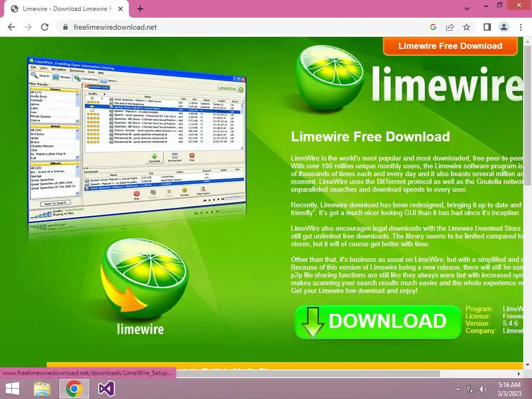Open the browser side panel
The width and height of the screenshot is (532, 399).
tap(487, 27)
